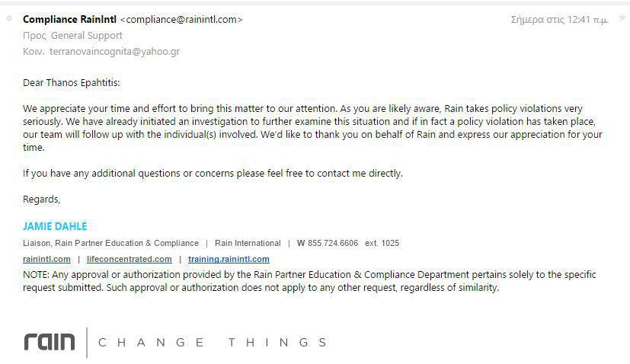Click the terranovaincognita@yahoo.gr CC address

click(x=114, y=52)
